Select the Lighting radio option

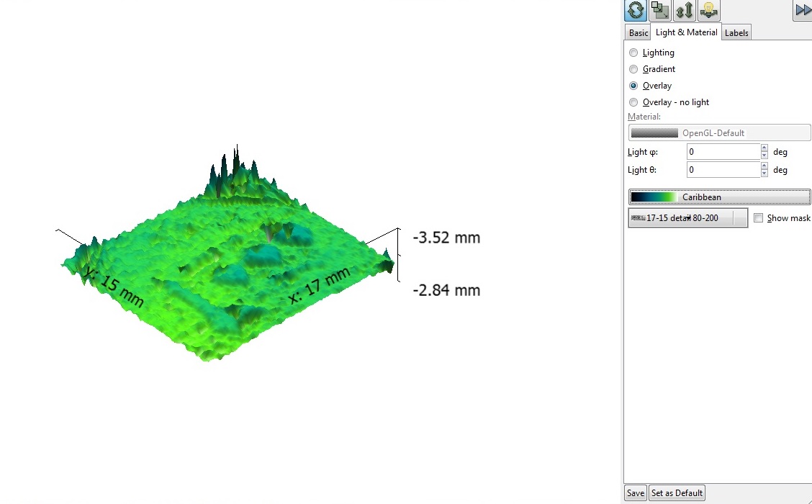652,53
